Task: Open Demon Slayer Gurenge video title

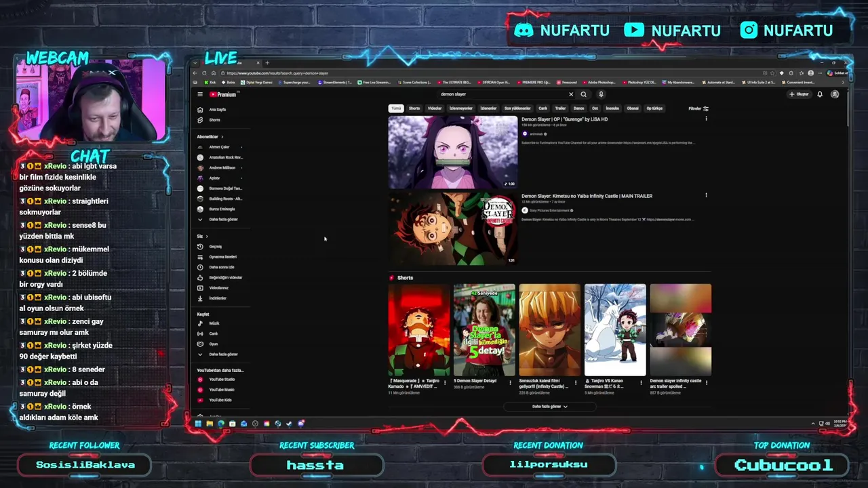Action: tap(564, 119)
